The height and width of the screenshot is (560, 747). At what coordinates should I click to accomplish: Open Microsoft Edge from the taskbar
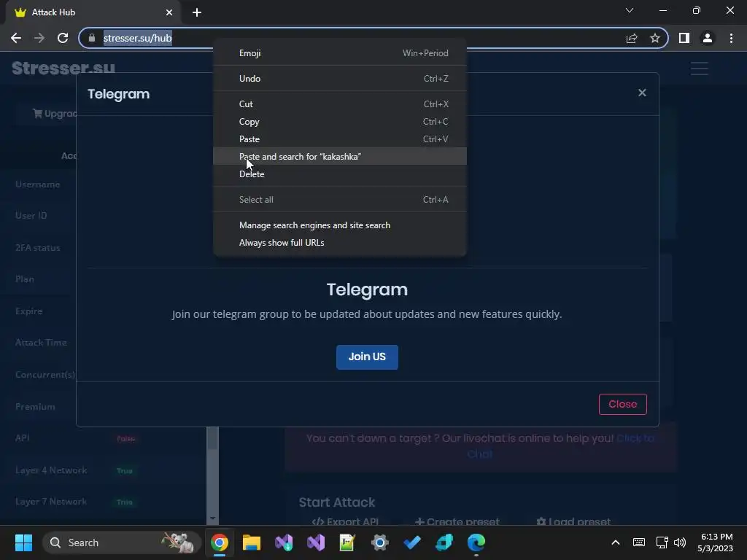pos(476,542)
